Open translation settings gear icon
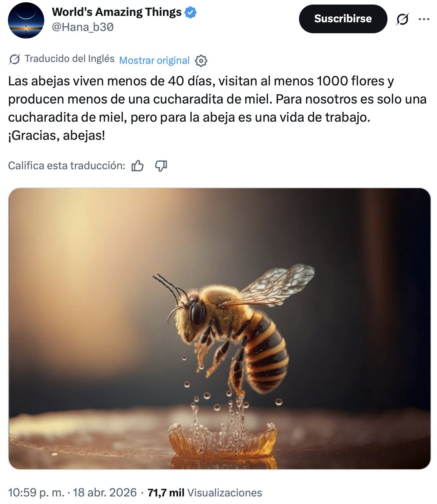Viewport: 437px width, 504px height. (x=201, y=60)
